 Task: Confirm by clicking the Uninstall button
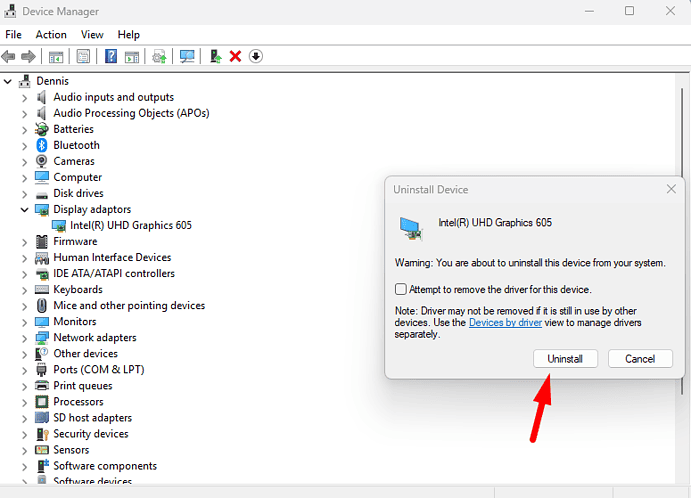click(x=565, y=358)
